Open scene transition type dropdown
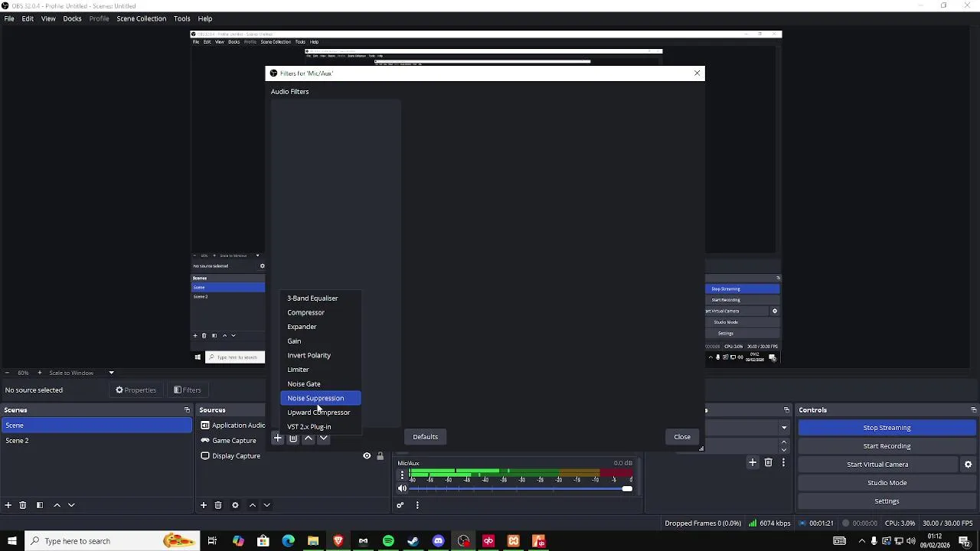The image size is (980, 551). click(784, 428)
